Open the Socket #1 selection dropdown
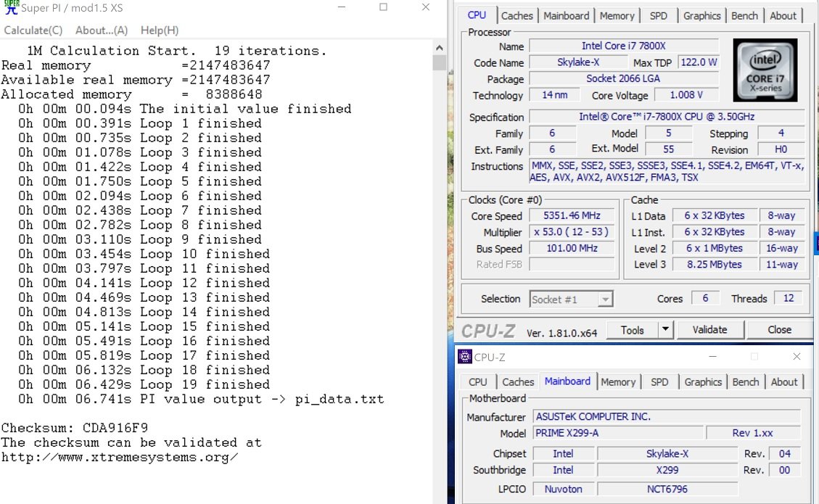 (x=571, y=299)
